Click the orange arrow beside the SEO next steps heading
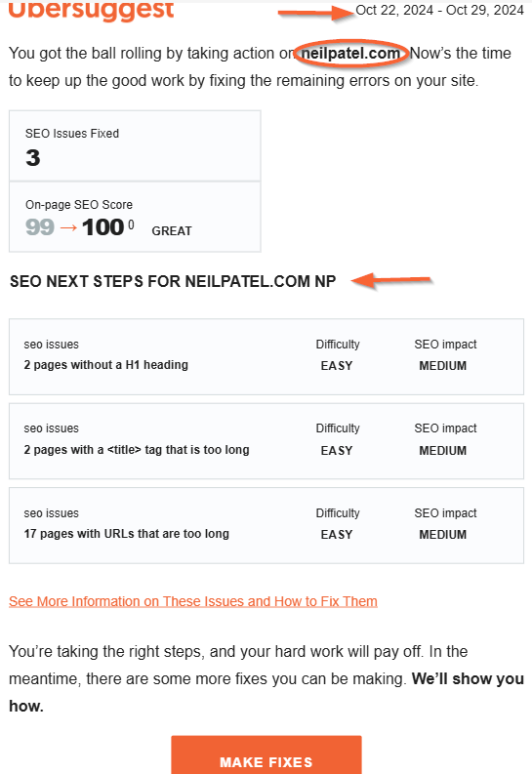532x774 pixels. click(x=391, y=281)
